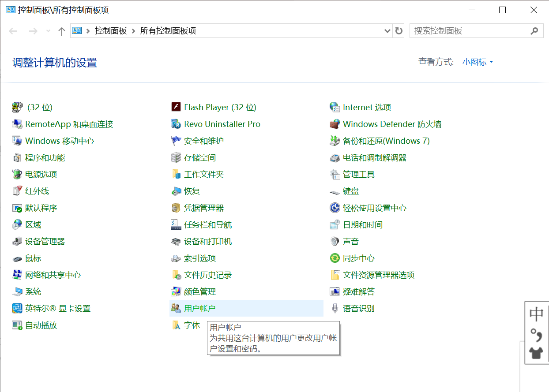Open the 颜色管理 link
The width and height of the screenshot is (549, 392).
pos(200,291)
